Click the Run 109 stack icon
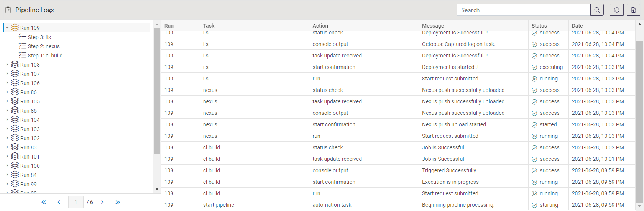Image resolution: width=644 pixels, height=211 pixels. tap(15, 28)
